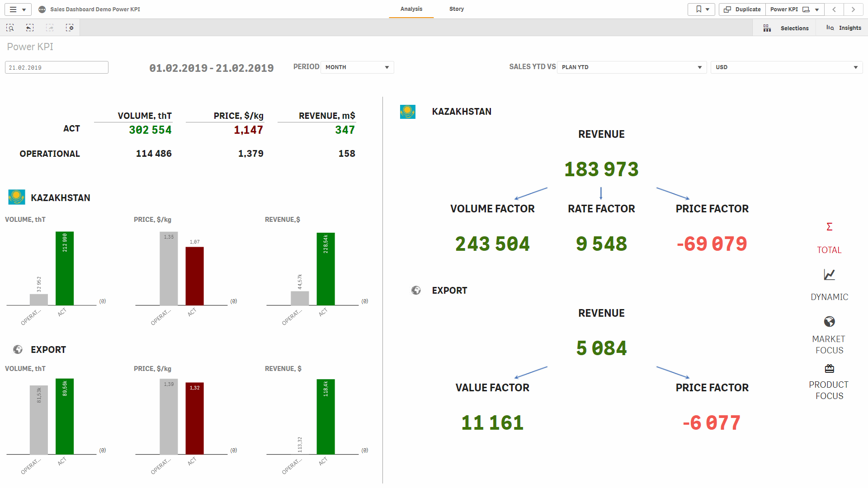Switch to the Story tab
868x488 pixels.
[456, 9]
